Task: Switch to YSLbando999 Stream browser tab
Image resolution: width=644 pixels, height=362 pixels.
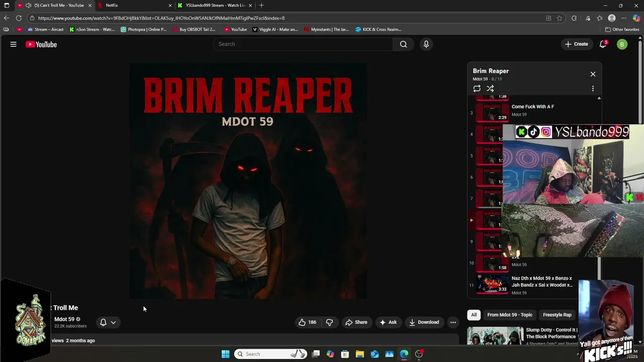Action: tap(215, 5)
